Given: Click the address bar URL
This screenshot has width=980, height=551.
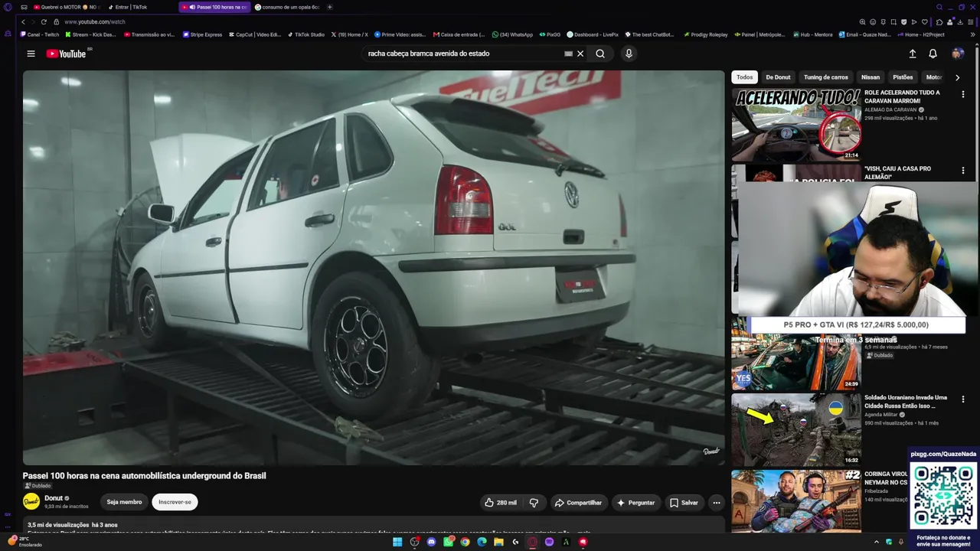Looking at the screenshot, I should pos(95,22).
